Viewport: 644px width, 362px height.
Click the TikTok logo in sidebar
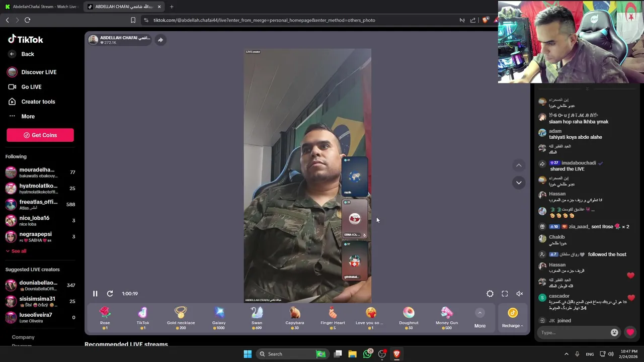pos(25,39)
